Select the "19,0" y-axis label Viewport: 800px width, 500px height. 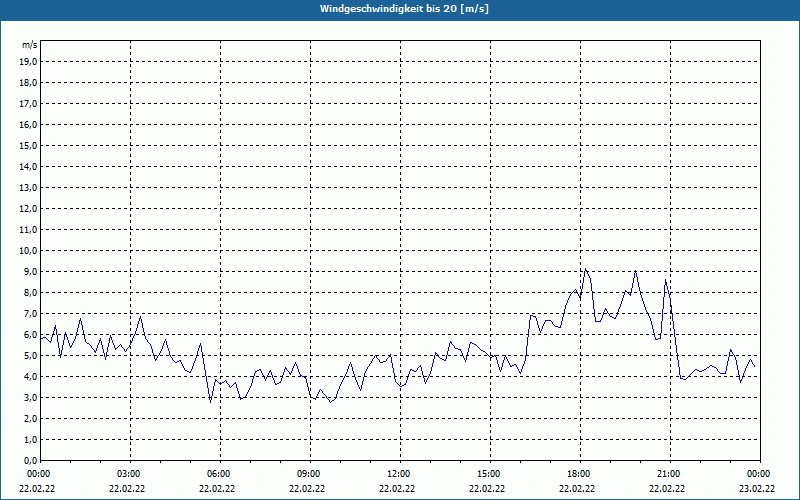click(x=28, y=62)
